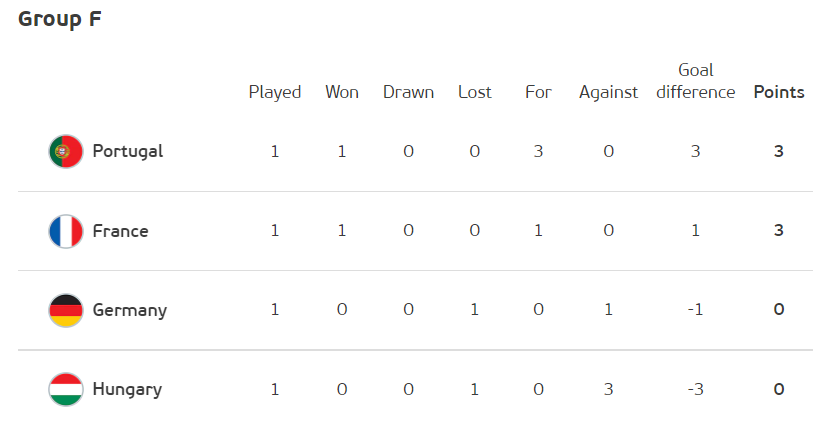Screen dimensions: 834x423
Task: Click the Lost column header
Action: (x=475, y=92)
